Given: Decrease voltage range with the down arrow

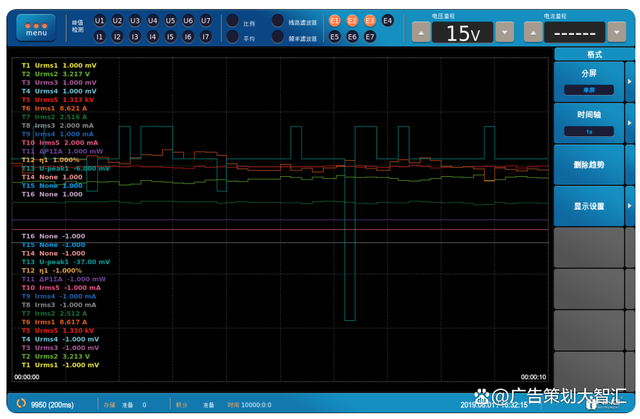Looking at the screenshot, I should pyautogui.click(x=504, y=32).
